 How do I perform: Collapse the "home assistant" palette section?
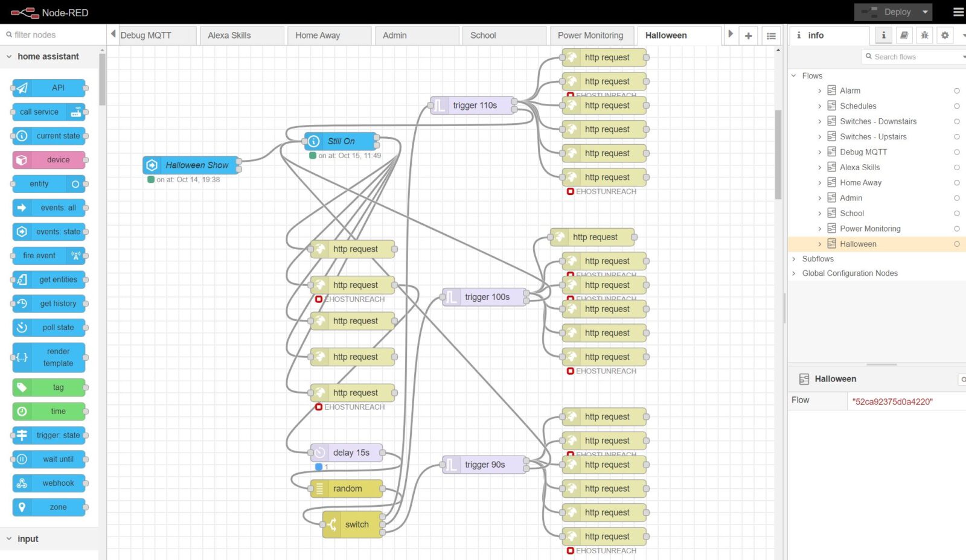point(8,56)
